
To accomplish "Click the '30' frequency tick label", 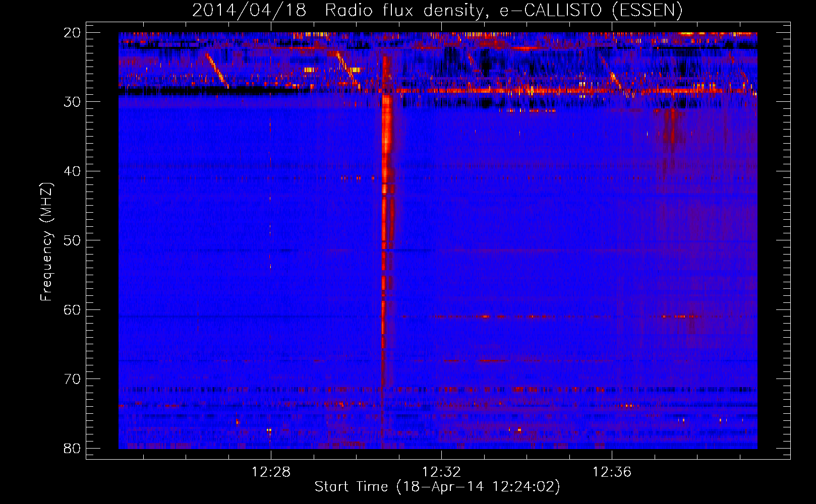I will pyautogui.click(x=73, y=102).
